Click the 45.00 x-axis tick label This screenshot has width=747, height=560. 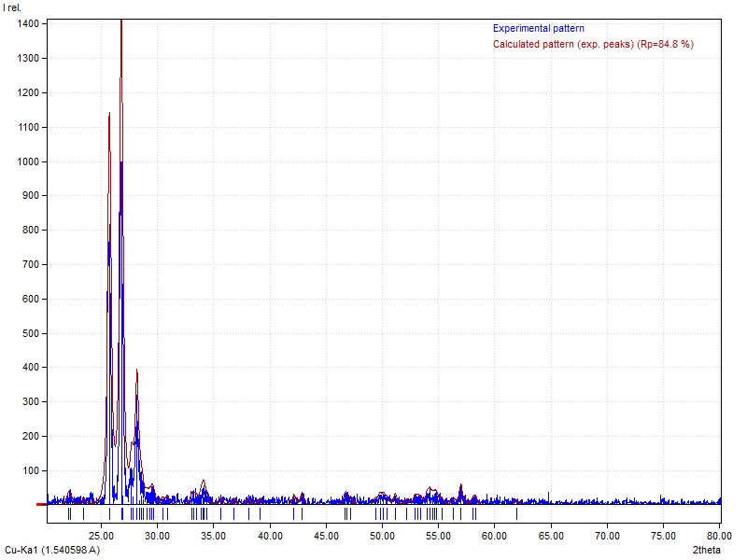[x=326, y=537]
